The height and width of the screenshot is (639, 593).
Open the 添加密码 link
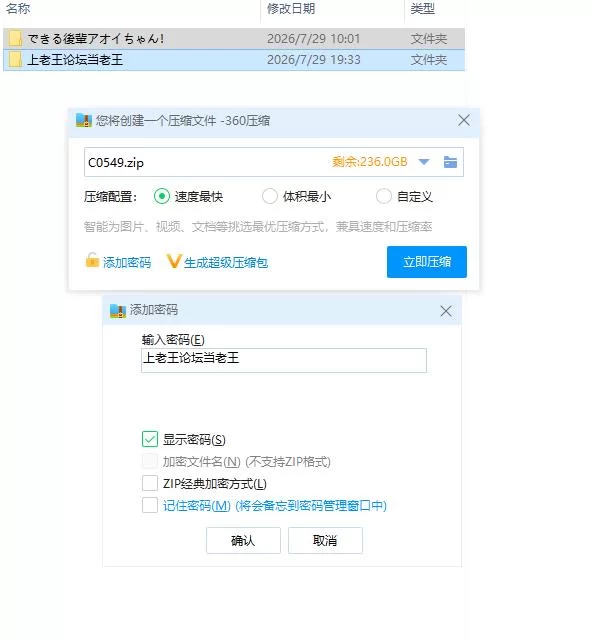(x=127, y=263)
